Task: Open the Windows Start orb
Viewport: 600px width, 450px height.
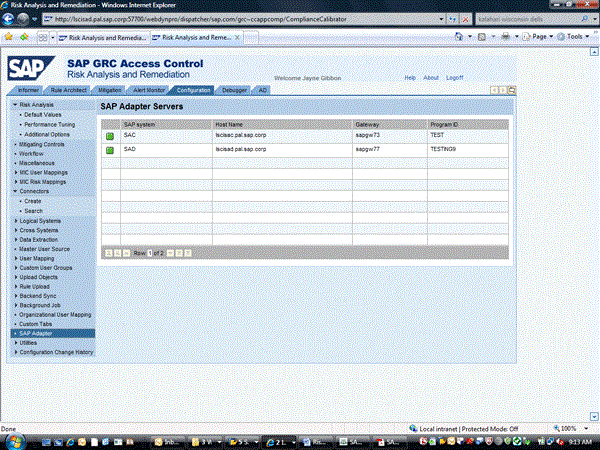Action: (12, 440)
